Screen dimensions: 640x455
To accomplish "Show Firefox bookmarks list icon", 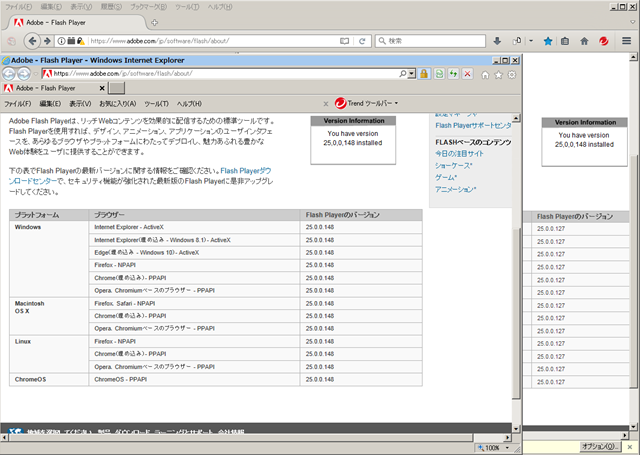I will [x=565, y=41].
